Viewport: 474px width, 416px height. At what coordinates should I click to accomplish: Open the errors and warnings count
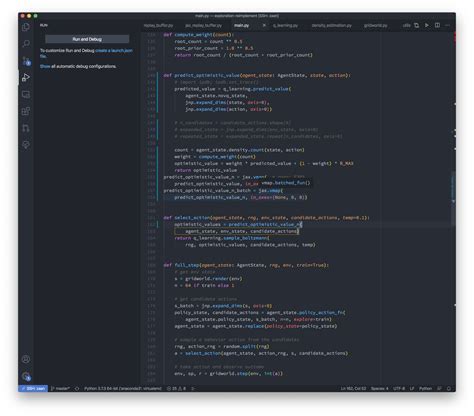pos(176,389)
